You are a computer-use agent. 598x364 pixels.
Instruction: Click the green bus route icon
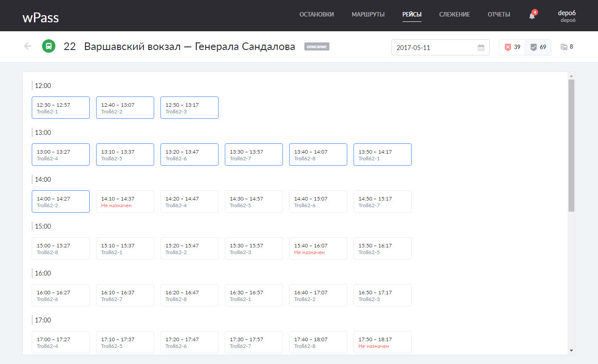click(49, 46)
